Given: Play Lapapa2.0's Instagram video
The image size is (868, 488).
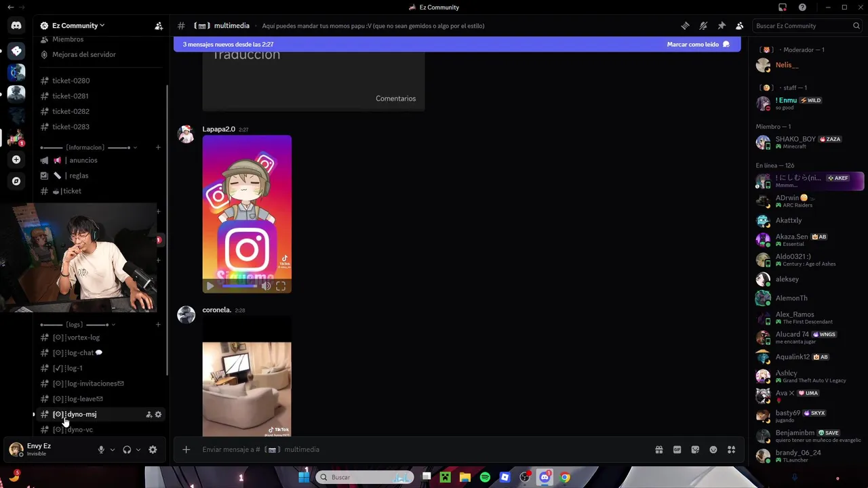Looking at the screenshot, I should click(210, 286).
